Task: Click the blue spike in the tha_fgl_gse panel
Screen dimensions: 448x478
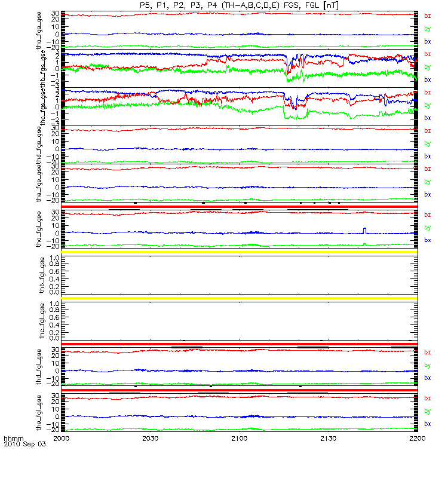Action: [x=365, y=231]
